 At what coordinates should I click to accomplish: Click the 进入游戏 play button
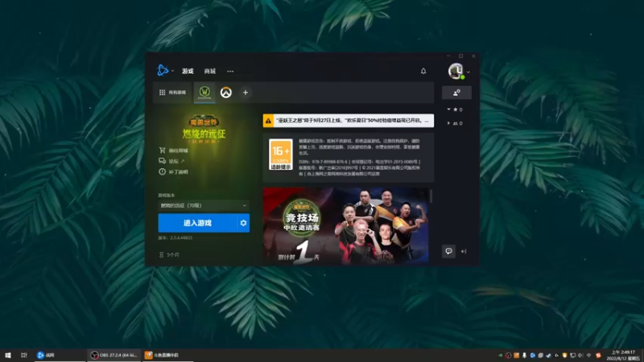pyautogui.click(x=197, y=223)
